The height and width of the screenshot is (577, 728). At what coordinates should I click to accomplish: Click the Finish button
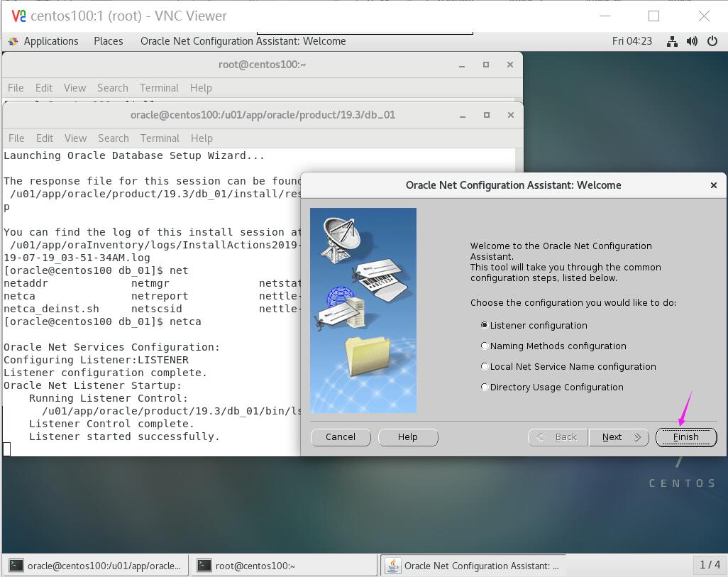[x=686, y=436]
